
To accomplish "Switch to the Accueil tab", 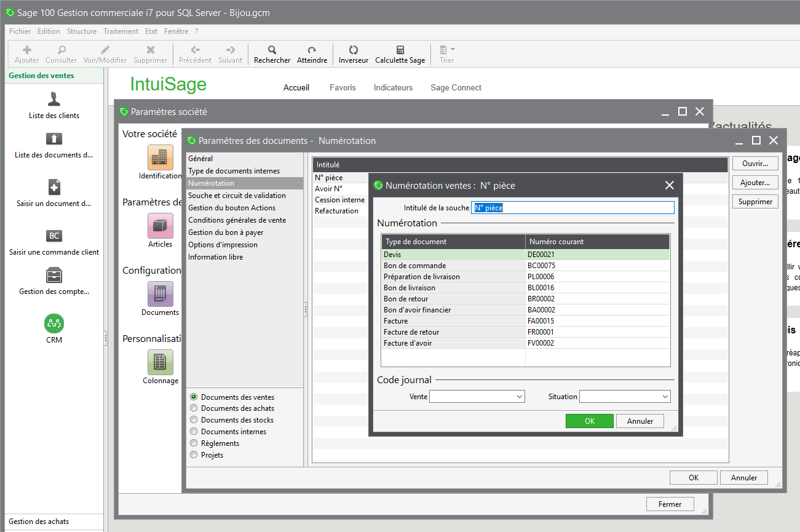I will click(296, 88).
